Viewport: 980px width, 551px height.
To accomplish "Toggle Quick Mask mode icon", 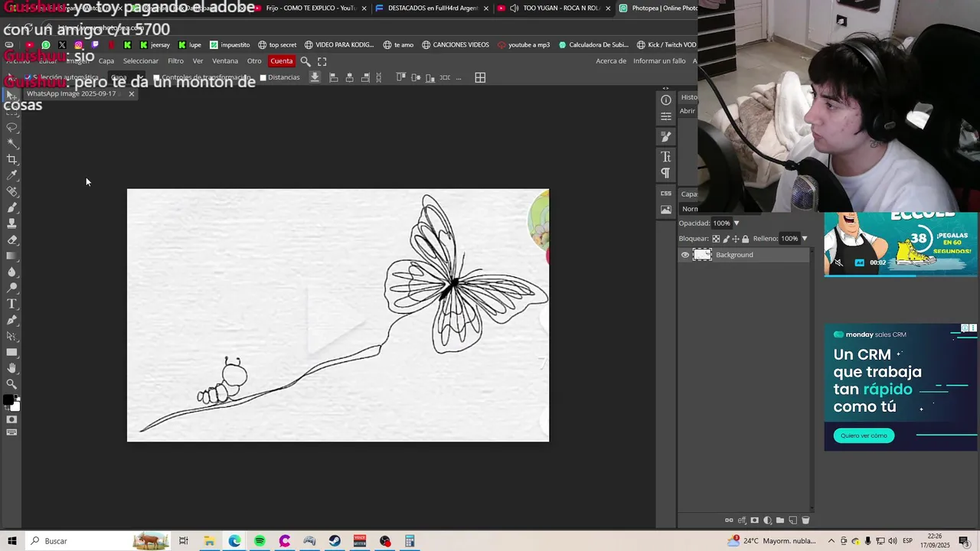I will [x=11, y=419].
